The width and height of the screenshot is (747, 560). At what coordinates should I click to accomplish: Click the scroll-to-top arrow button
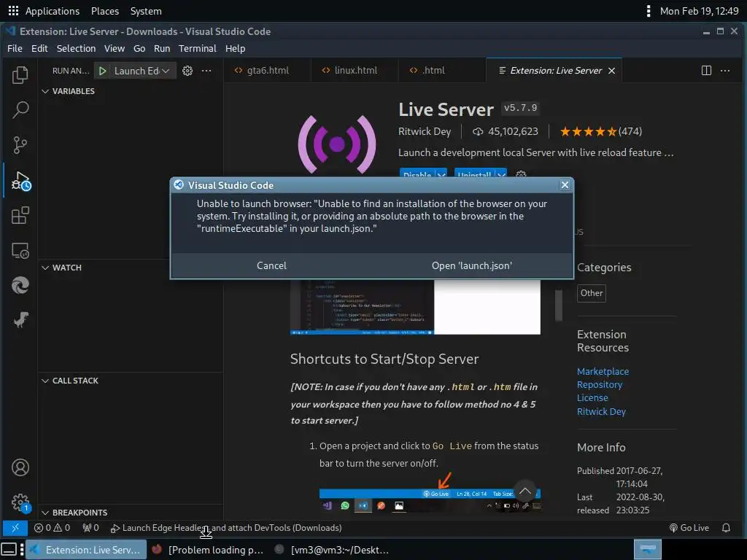pos(525,491)
